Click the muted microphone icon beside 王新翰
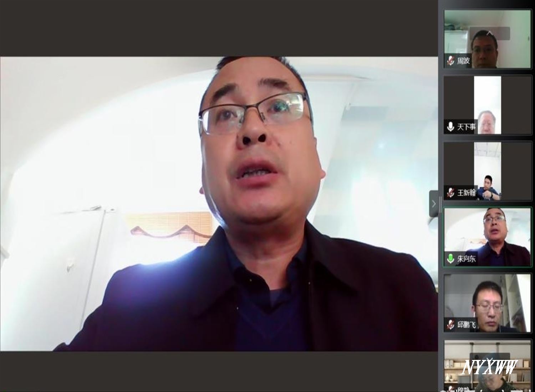Screen dimensions: 535x392 (x=451, y=192)
